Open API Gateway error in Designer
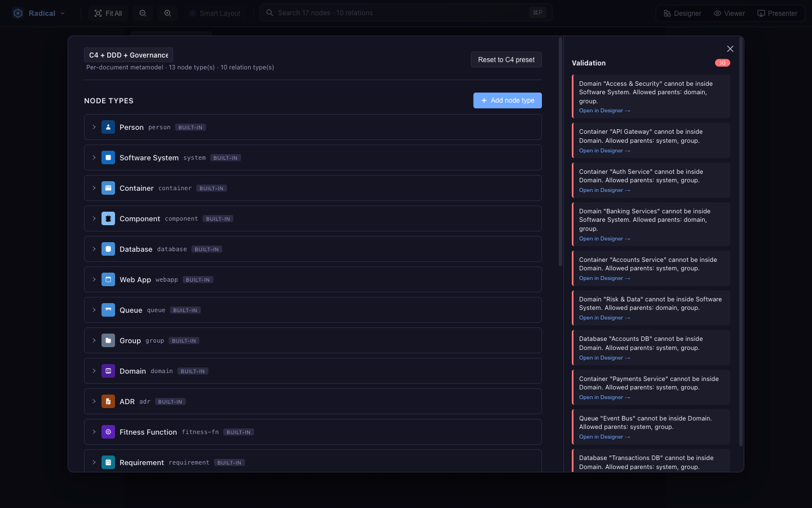 tap(604, 151)
